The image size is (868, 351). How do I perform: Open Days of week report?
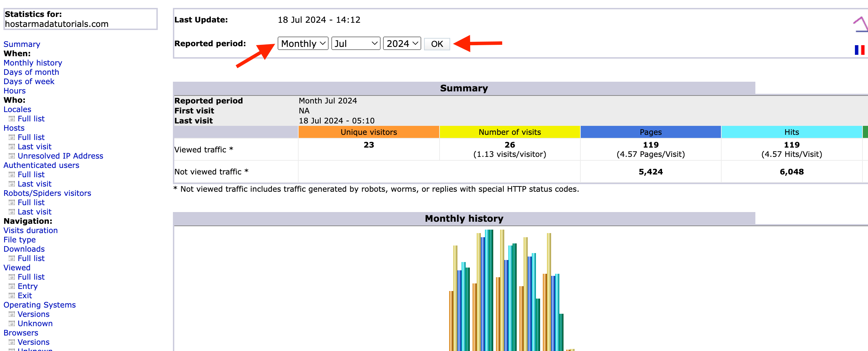(x=29, y=81)
